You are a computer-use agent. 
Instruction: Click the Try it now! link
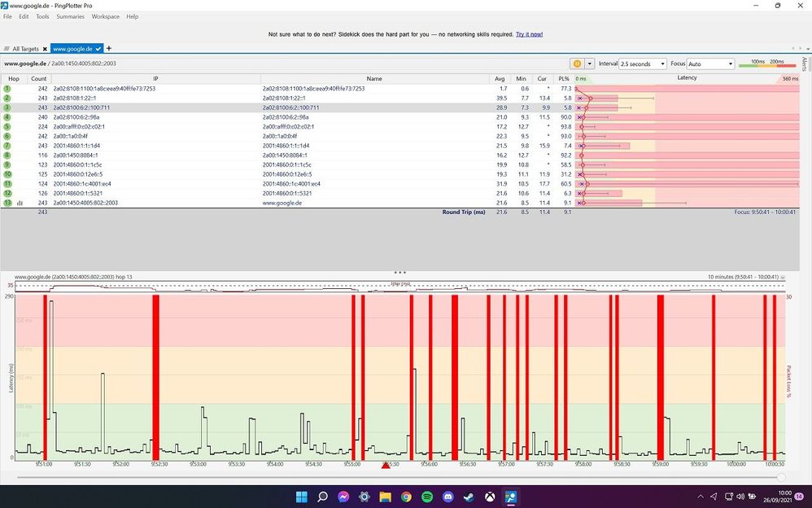(x=530, y=35)
